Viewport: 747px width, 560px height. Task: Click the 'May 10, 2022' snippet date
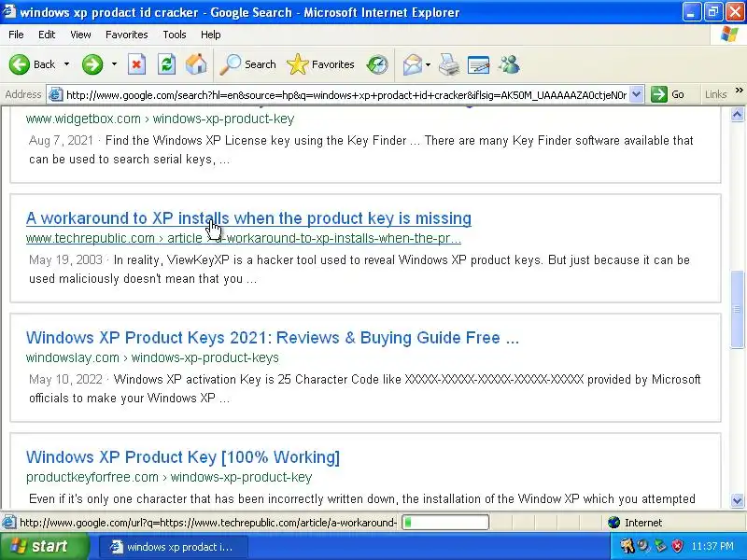tap(65, 380)
